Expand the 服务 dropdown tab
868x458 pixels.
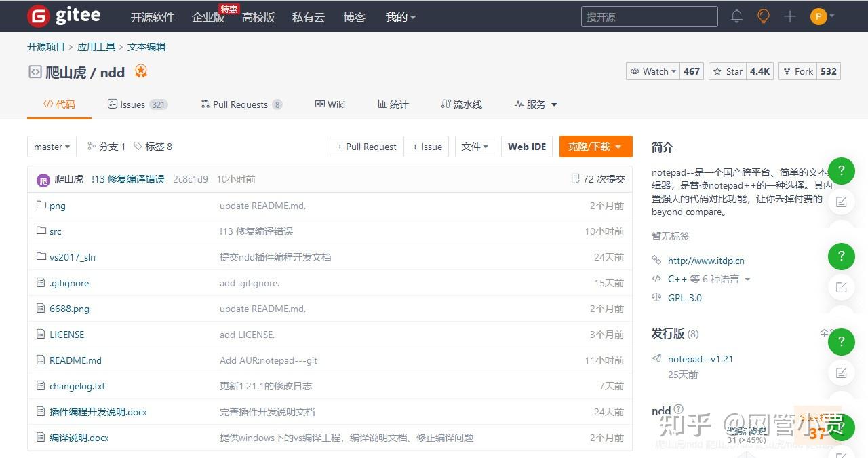(x=536, y=104)
